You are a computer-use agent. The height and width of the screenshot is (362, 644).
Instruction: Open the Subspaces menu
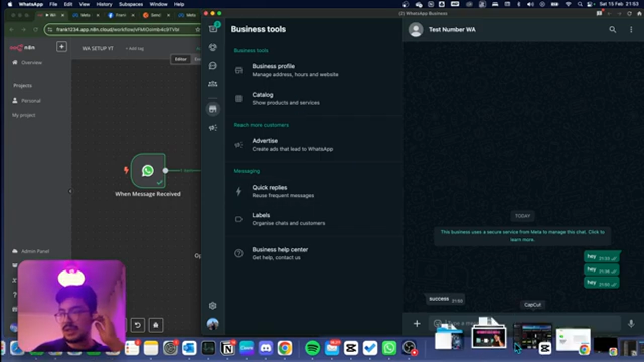coord(131,4)
